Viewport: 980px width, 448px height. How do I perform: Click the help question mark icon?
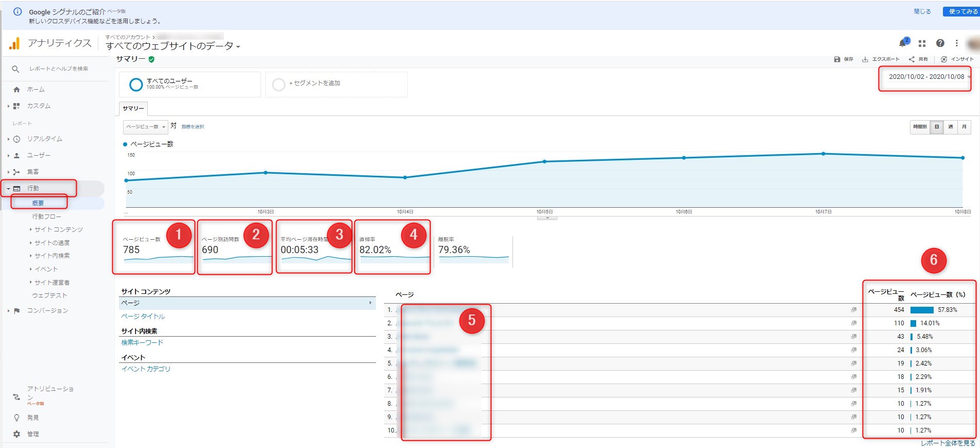pos(940,43)
